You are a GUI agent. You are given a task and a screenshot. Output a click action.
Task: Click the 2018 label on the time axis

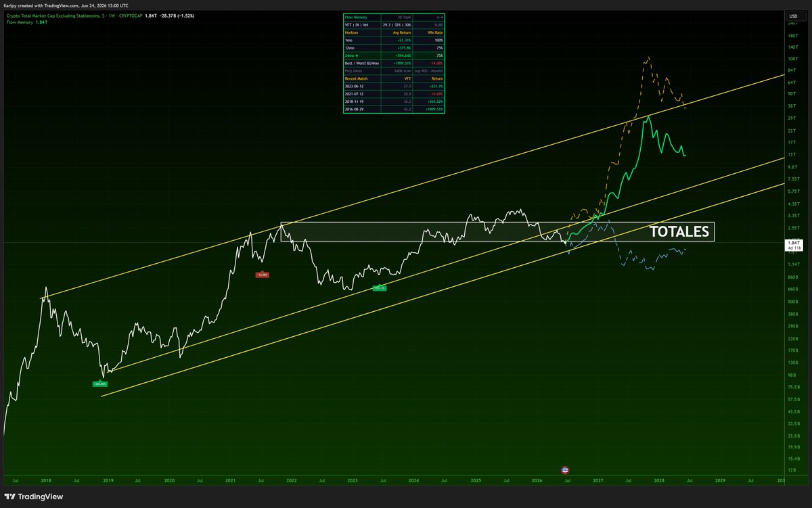tap(46, 480)
